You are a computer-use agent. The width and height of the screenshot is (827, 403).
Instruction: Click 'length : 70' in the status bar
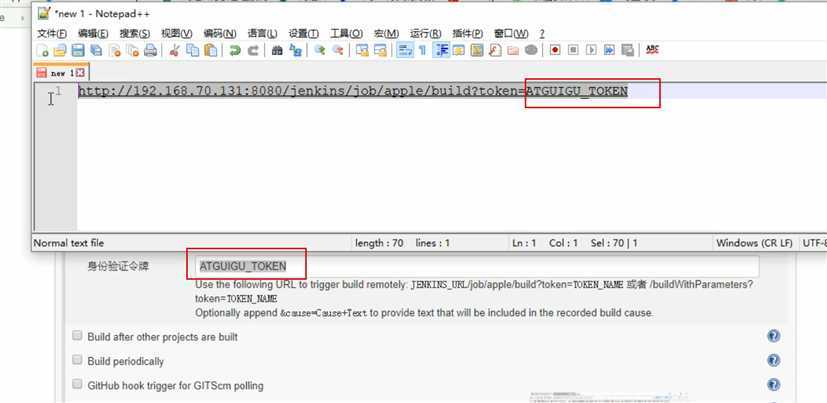[x=379, y=243]
